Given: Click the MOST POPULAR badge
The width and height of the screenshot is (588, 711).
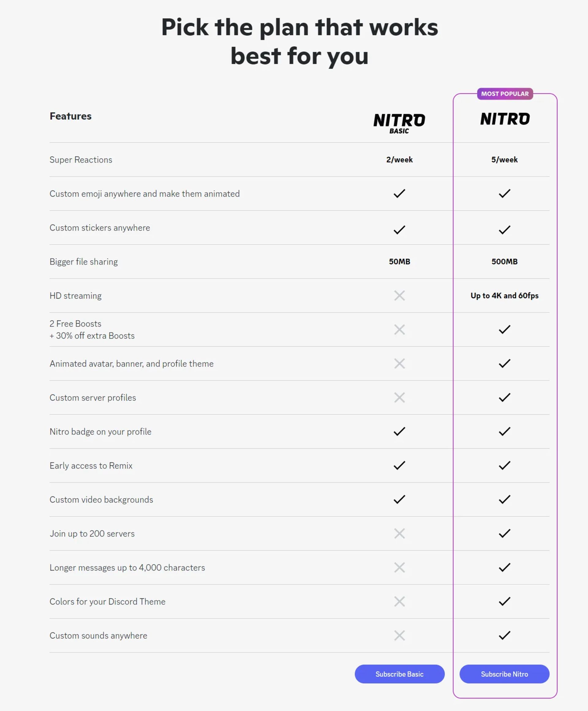Looking at the screenshot, I should (x=505, y=94).
